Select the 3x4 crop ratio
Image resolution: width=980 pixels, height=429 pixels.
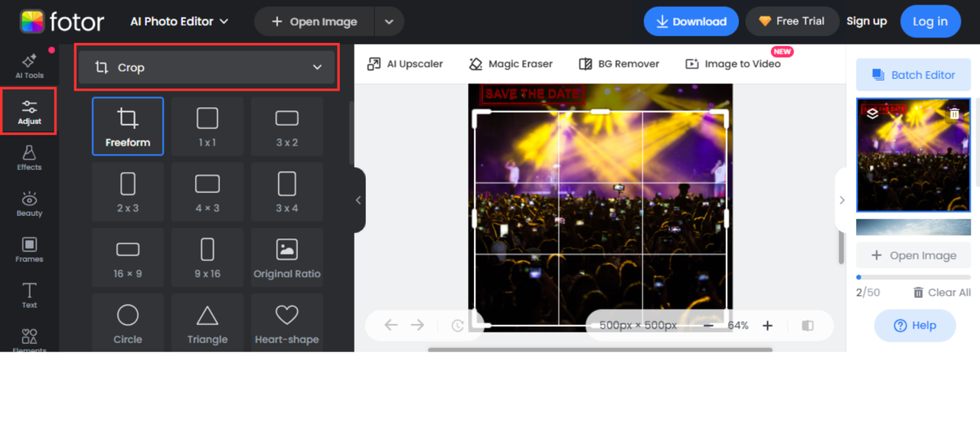tap(287, 192)
